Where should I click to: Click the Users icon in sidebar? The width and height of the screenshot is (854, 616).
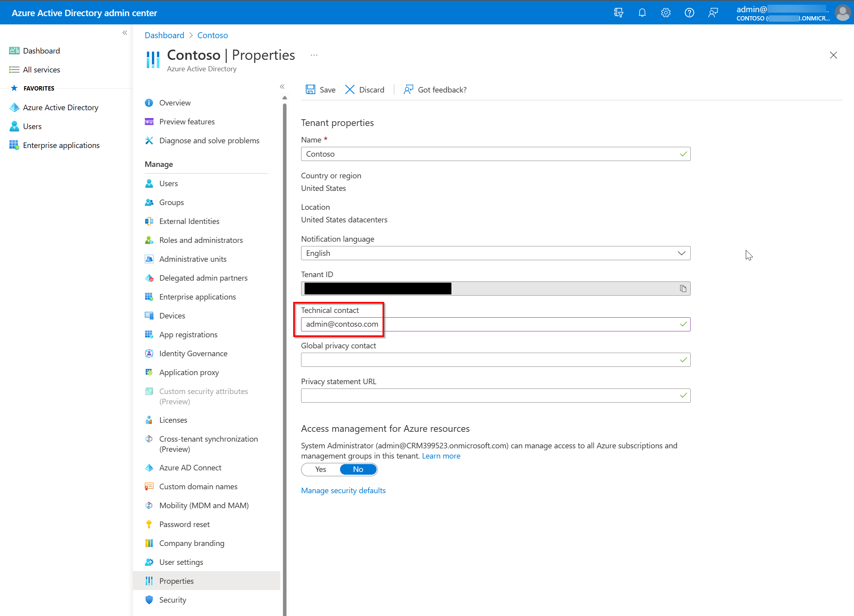click(x=15, y=126)
